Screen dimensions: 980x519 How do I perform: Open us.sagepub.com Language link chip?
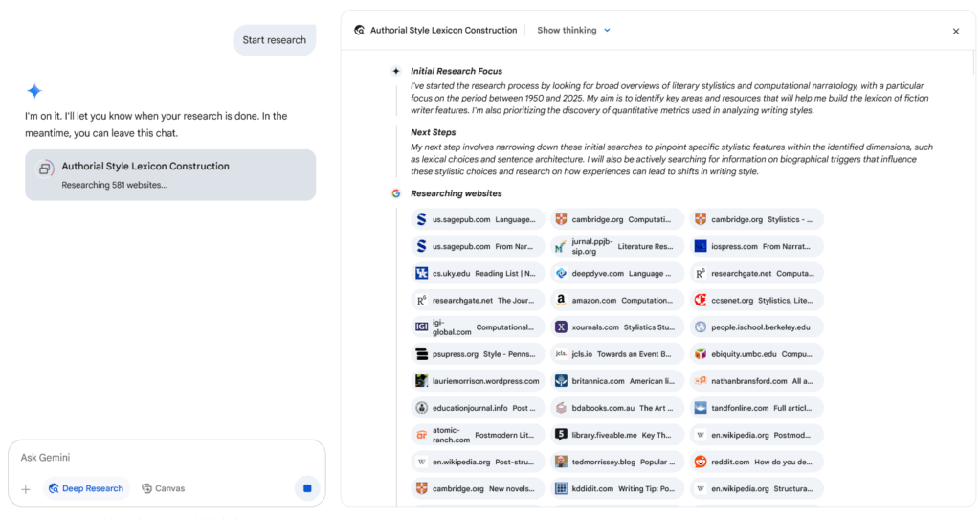point(478,219)
